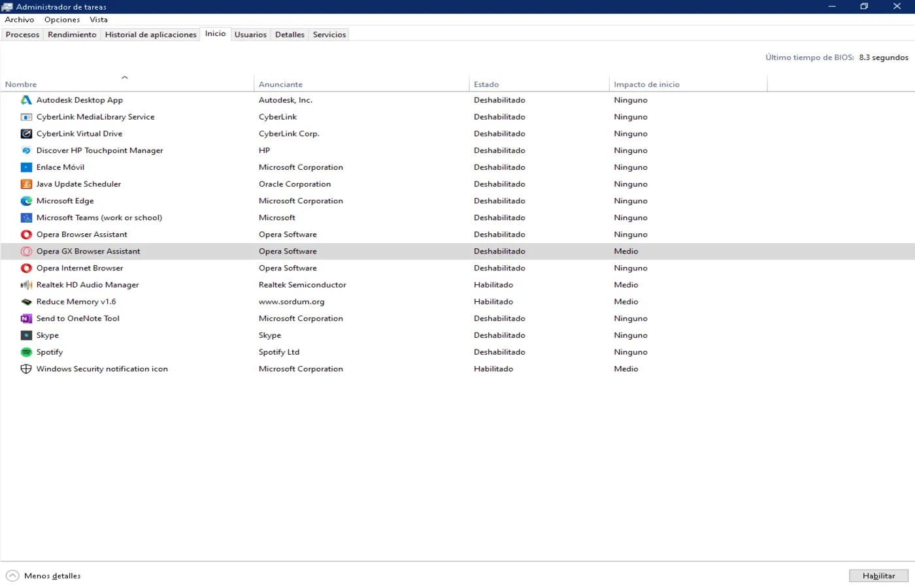Viewport: 915px width, 588px height.
Task: Click the Task Manager title bar icon
Action: pyautogui.click(x=7, y=7)
